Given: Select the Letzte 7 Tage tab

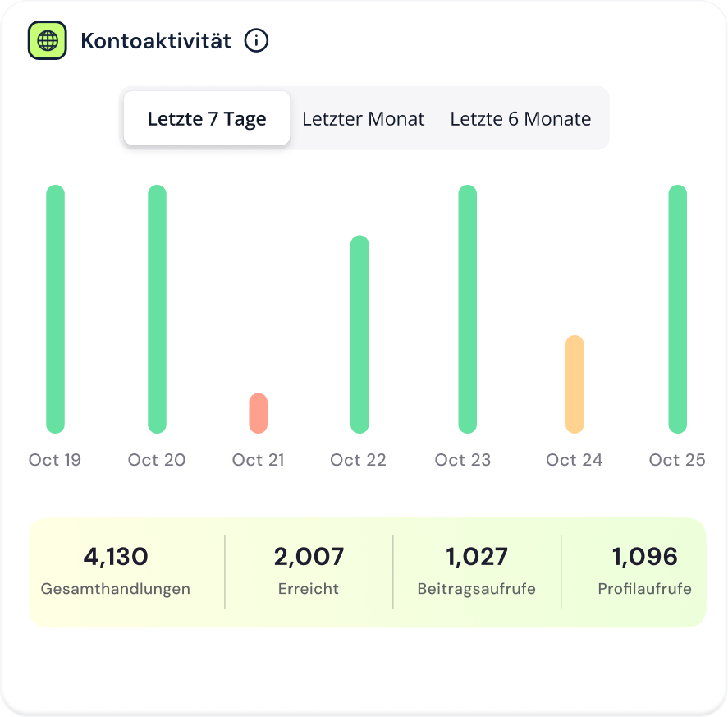Looking at the screenshot, I should tap(207, 119).
